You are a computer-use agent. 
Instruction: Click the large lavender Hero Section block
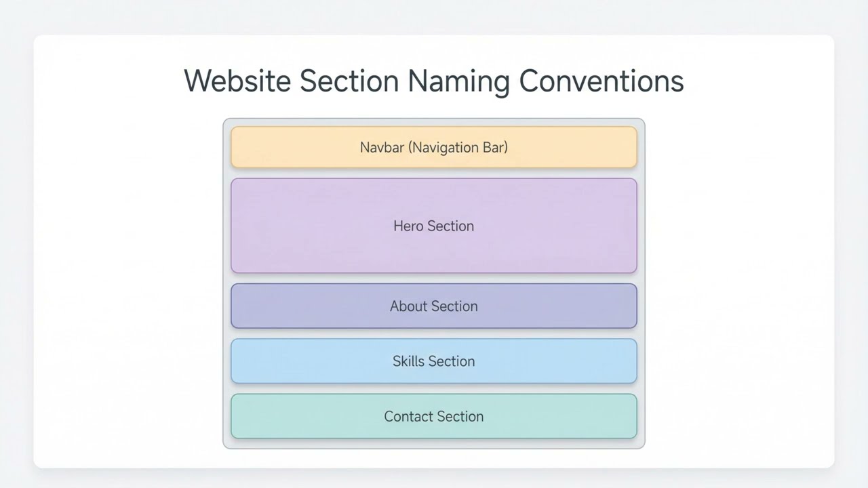434,226
